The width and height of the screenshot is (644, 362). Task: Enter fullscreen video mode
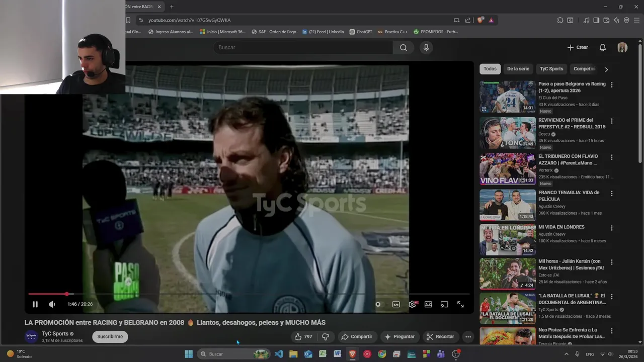tap(460, 304)
